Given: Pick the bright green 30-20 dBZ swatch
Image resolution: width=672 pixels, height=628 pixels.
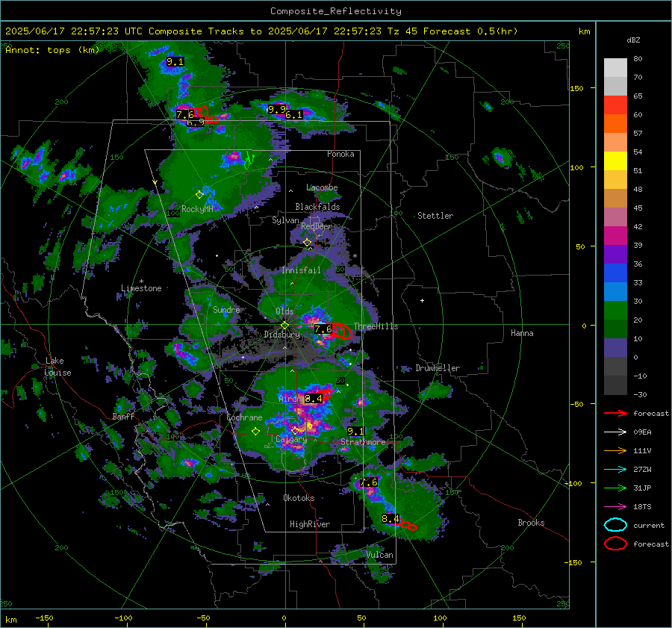Looking at the screenshot, I should 615,311.
